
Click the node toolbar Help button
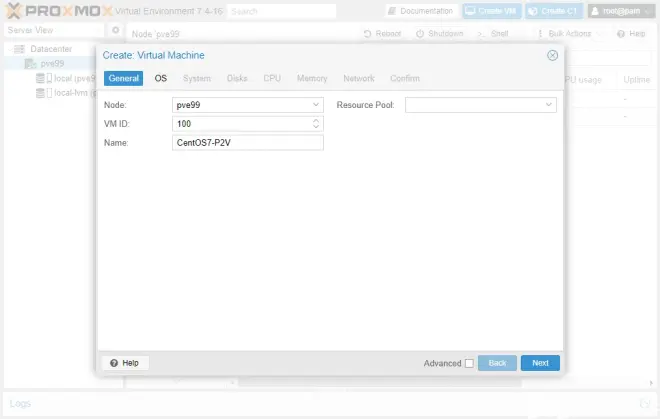(631, 34)
